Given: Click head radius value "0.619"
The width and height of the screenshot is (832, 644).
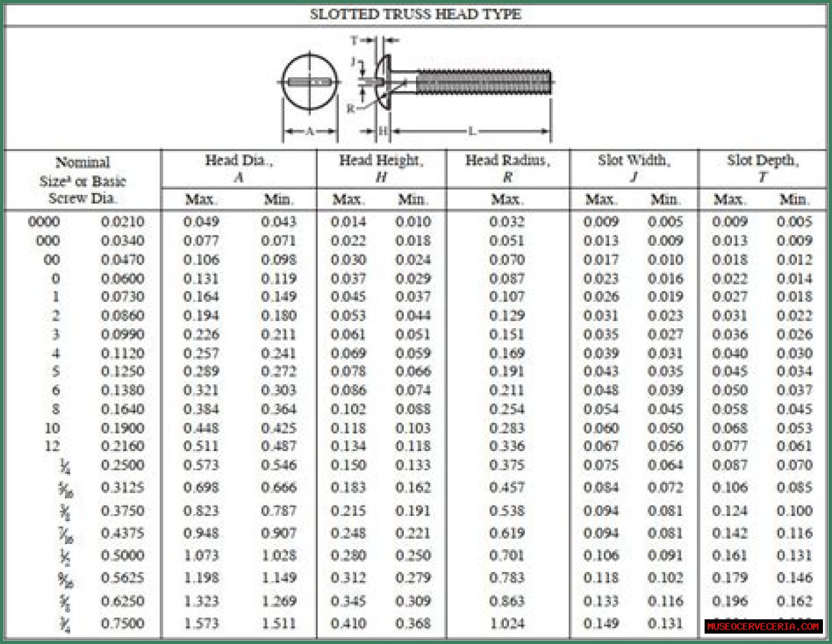Looking at the screenshot, I should tap(507, 534).
